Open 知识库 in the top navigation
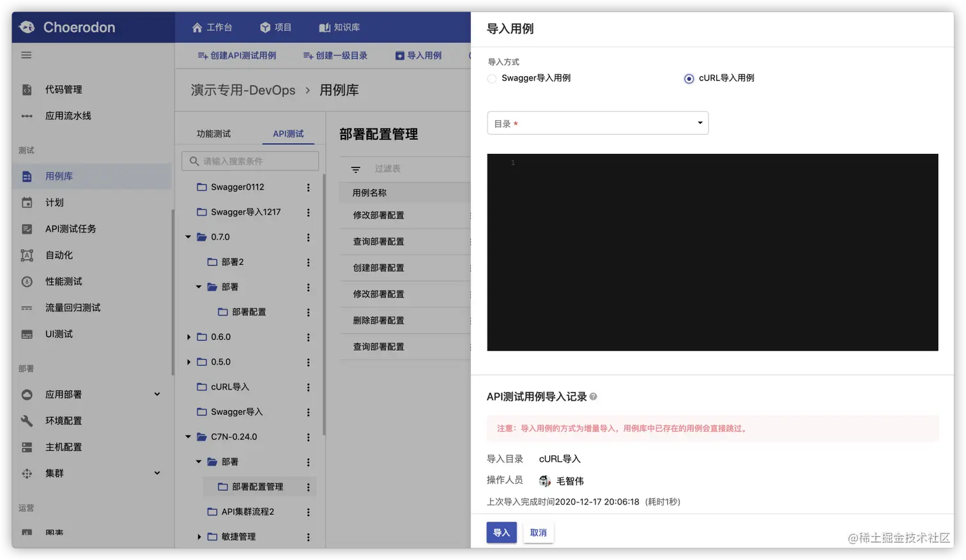966x560 pixels. point(339,27)
